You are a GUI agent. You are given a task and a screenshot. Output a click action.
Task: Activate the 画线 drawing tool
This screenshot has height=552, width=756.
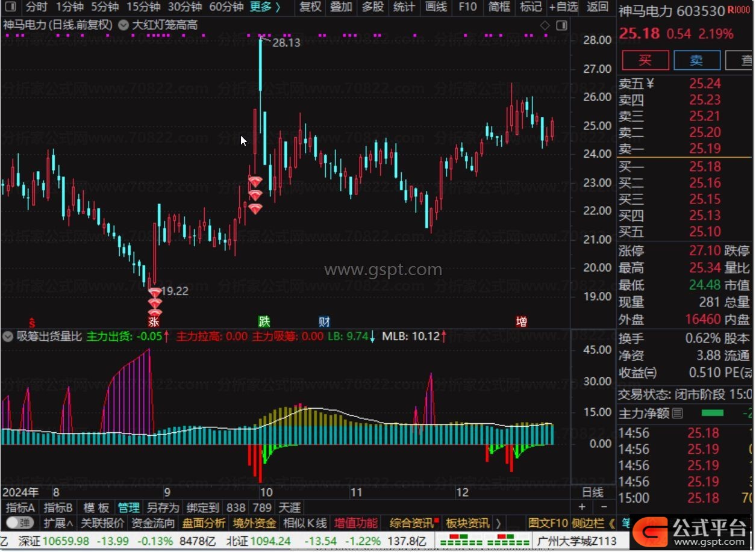436,7
